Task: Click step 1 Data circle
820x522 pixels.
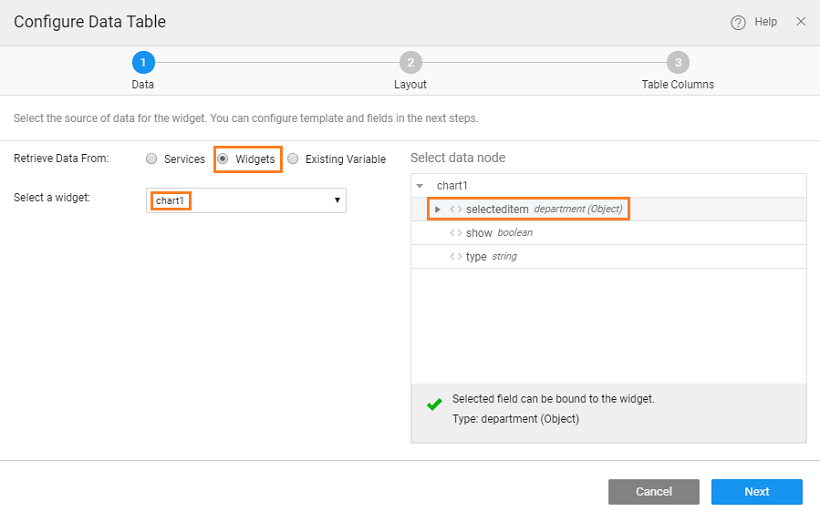Action: pos(143,63)
